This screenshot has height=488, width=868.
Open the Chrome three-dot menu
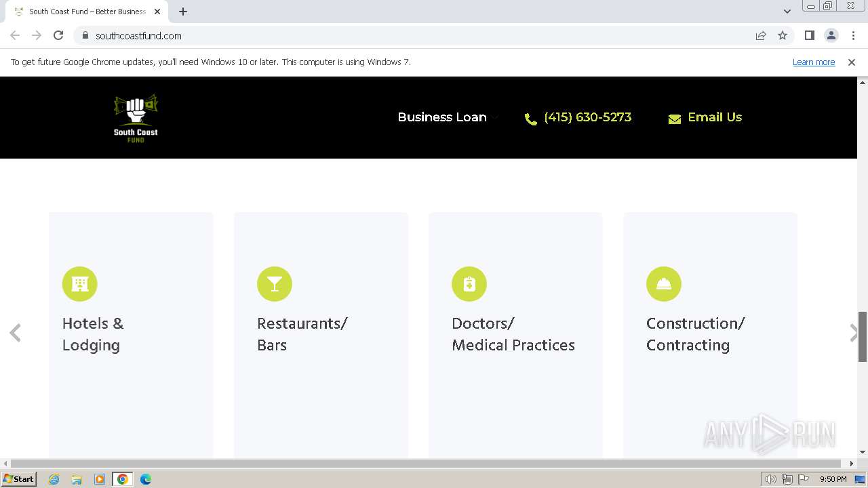(x=853, y=35)
